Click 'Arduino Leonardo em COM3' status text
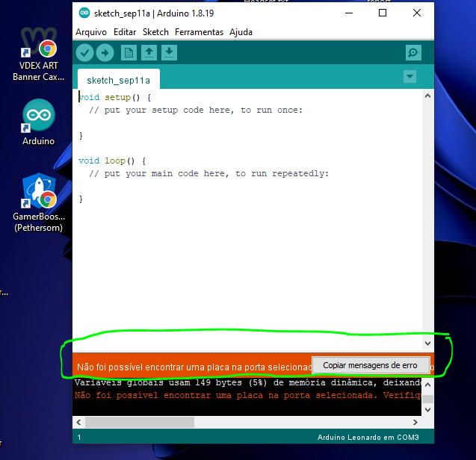 tap(368, 438)
